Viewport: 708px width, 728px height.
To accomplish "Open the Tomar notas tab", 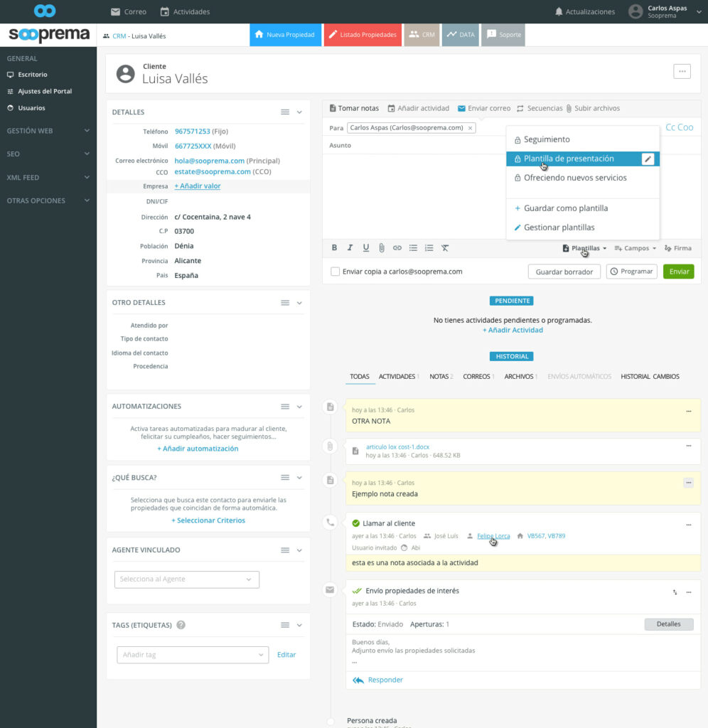I will point(354,108).
